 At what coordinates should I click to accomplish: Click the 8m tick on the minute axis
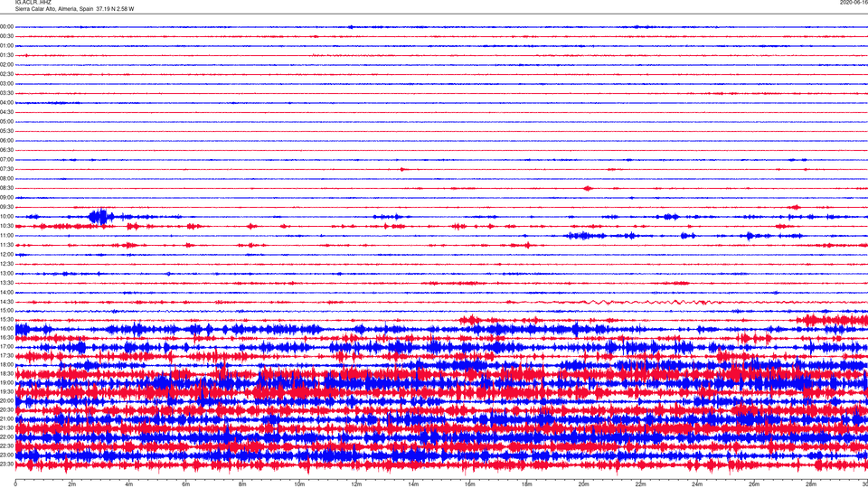click(242, 484)
